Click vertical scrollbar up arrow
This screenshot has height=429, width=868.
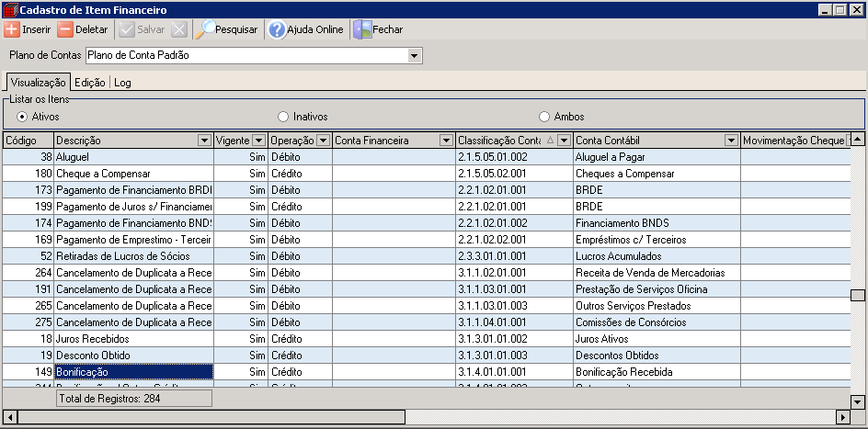[x=858, y=138]
